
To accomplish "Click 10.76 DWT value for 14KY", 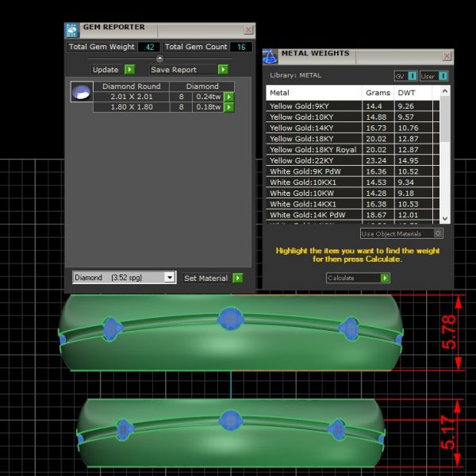I will [x=408, y=128].
